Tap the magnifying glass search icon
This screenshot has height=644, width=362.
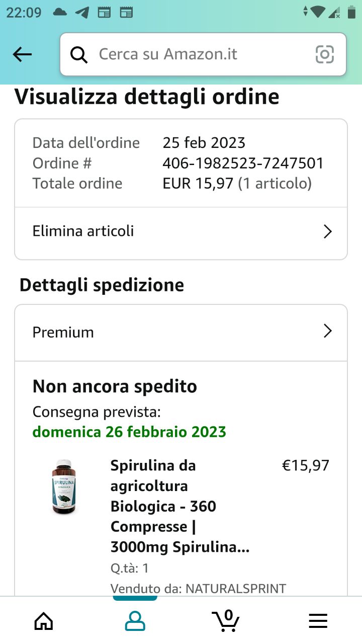78,54
